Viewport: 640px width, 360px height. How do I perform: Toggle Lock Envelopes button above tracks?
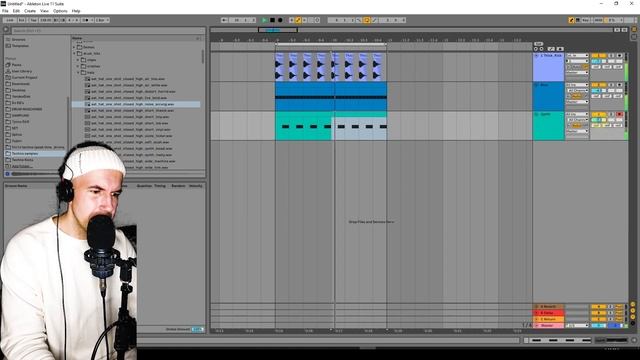click(560, 49)
